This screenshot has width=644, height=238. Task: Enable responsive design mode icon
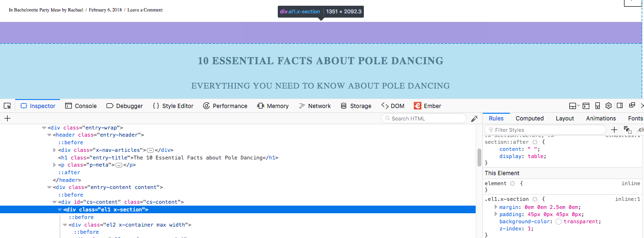pos(597,106)
